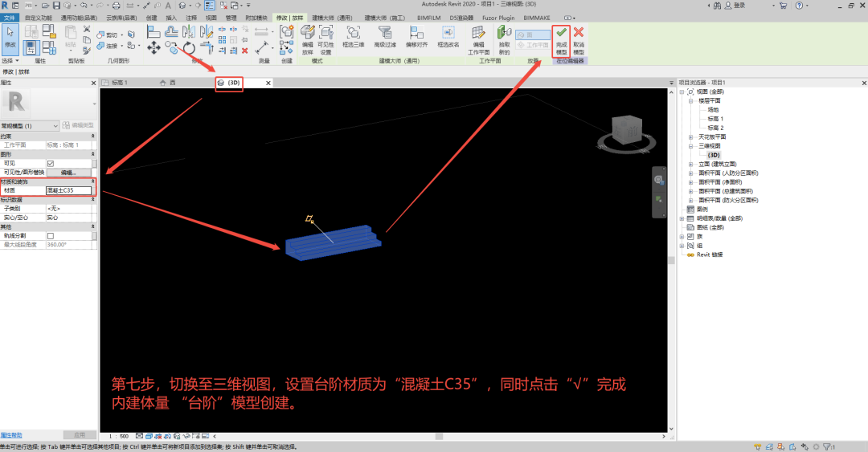Click the align tool icon in modify panel
The width and height of the screenshot is (868, 452).
(x=154, y=31)
